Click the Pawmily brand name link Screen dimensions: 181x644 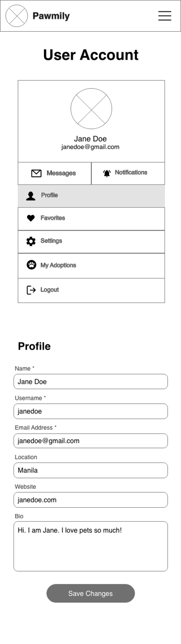[x=51, y=16]
